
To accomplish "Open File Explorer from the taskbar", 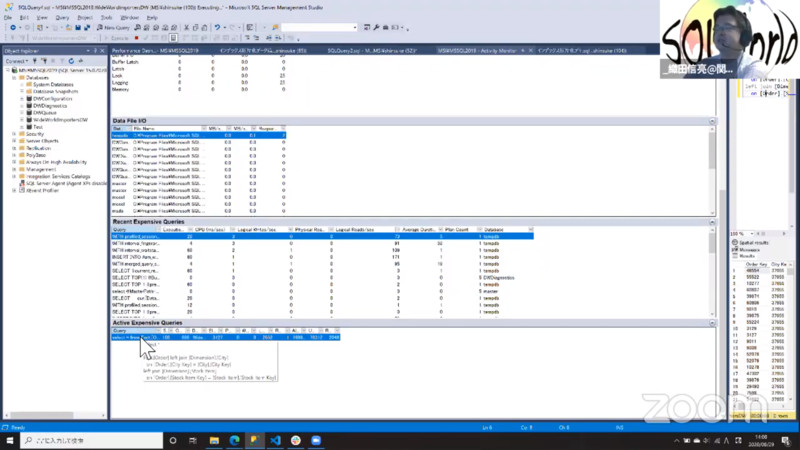I will click(214, 440).
